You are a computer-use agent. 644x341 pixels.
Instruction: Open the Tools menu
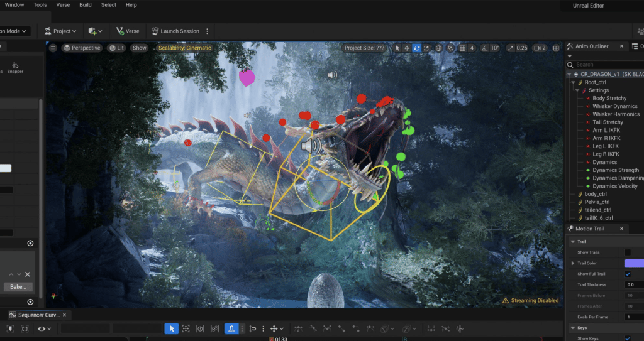(40, 5)
